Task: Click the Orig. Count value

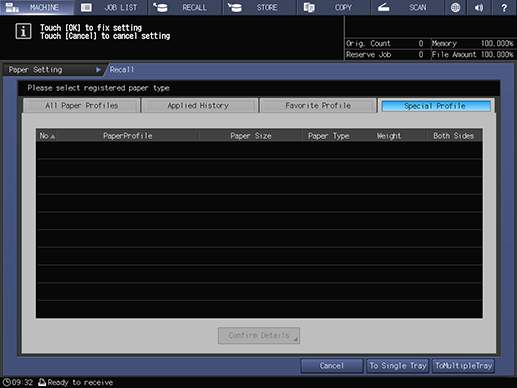Action: point(421,43)
